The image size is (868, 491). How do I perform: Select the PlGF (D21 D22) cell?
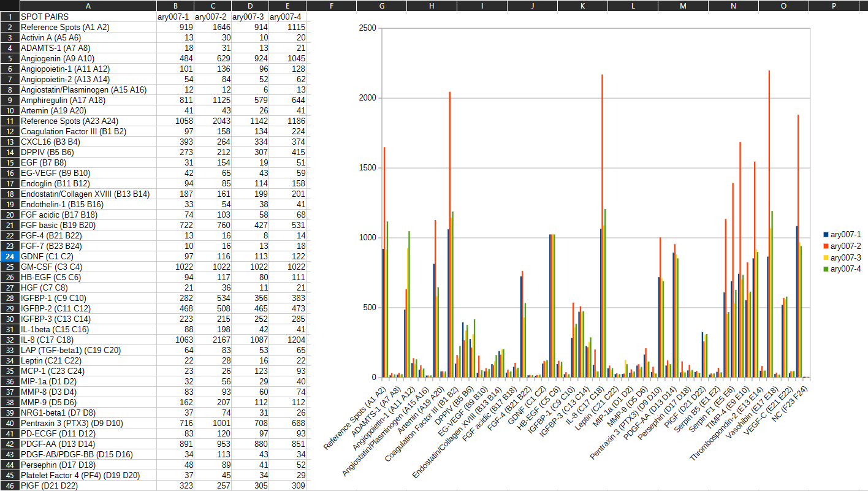88,485
